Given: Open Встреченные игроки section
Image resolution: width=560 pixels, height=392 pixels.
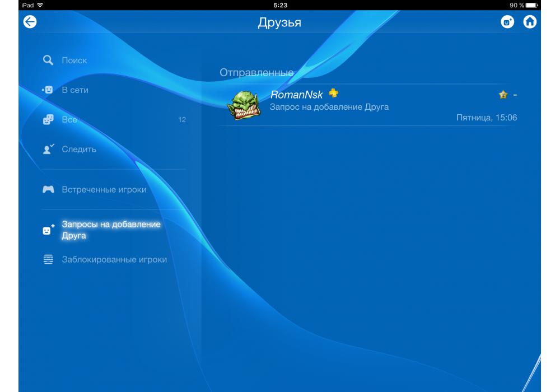Looking at the screenshot, I should (x=104, y=190).
